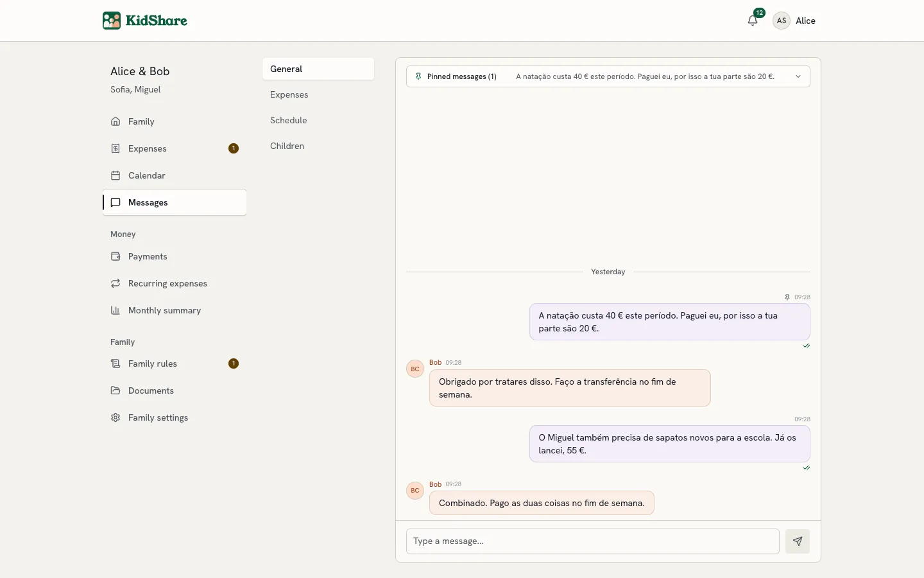Viewport: 924px width, 578px height.
Task: Click the 'Yesterday' date separator label
Action: [608, 272]
